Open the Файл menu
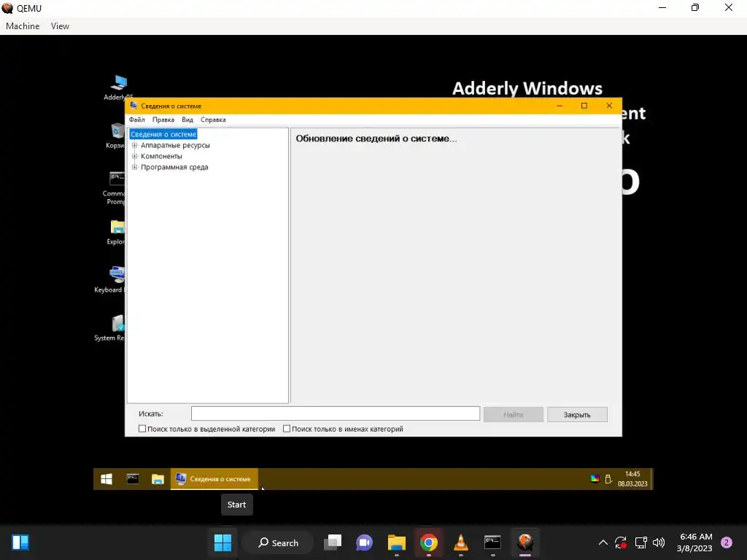 (136, 120)
